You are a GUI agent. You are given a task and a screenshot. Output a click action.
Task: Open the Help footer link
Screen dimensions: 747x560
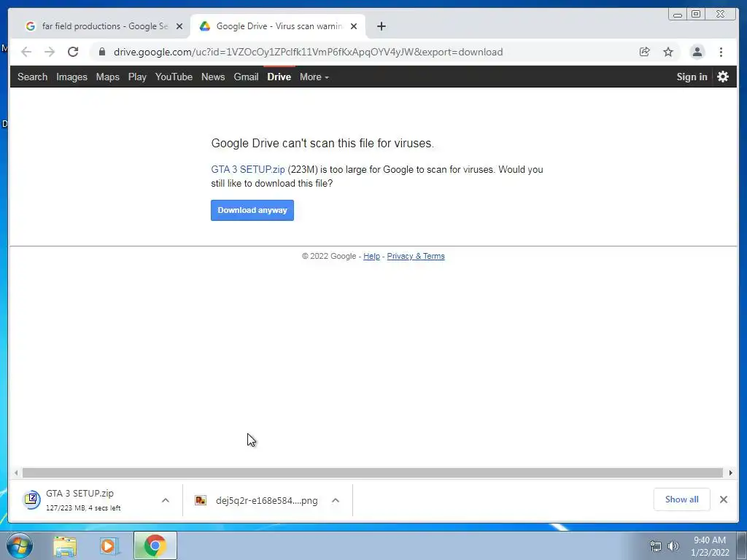pyautogui.click(x=371, y=256)
